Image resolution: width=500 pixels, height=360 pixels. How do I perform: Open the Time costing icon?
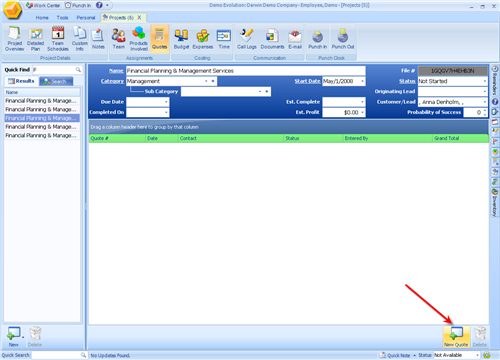pyautogui.click(x=224, y=39)
